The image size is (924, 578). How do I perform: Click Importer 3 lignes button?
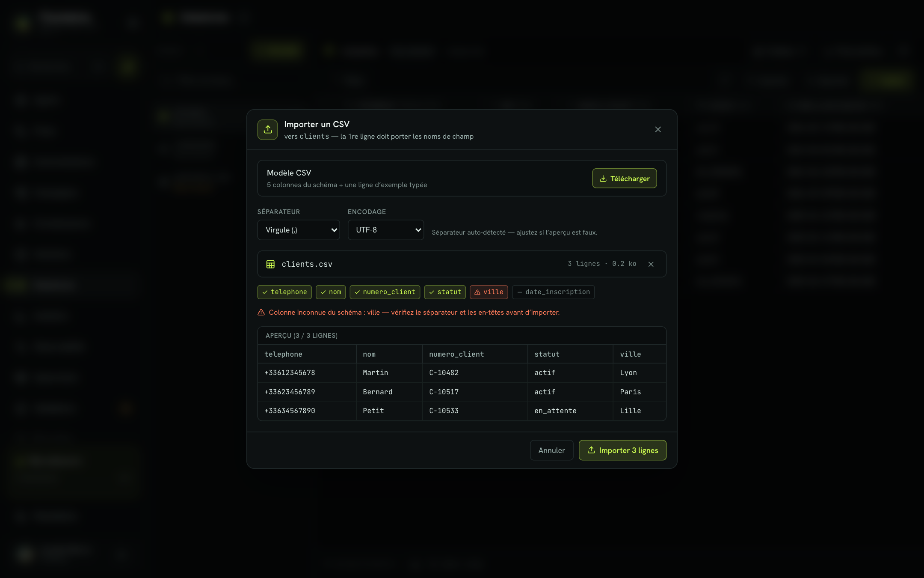coord(622,450)
